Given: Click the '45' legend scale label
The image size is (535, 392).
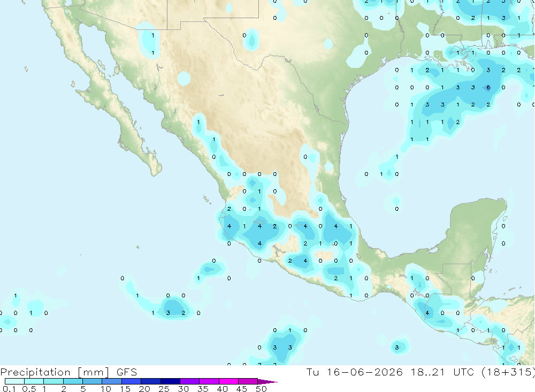Looking at the screenshot, I should tap(242, 389).
